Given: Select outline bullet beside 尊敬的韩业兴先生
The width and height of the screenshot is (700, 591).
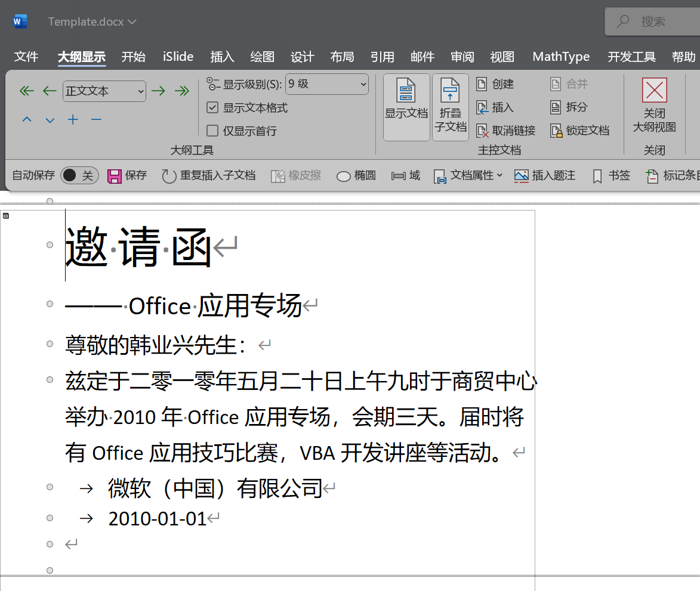Looking at the screenshot, I should (x=50, y=344).
